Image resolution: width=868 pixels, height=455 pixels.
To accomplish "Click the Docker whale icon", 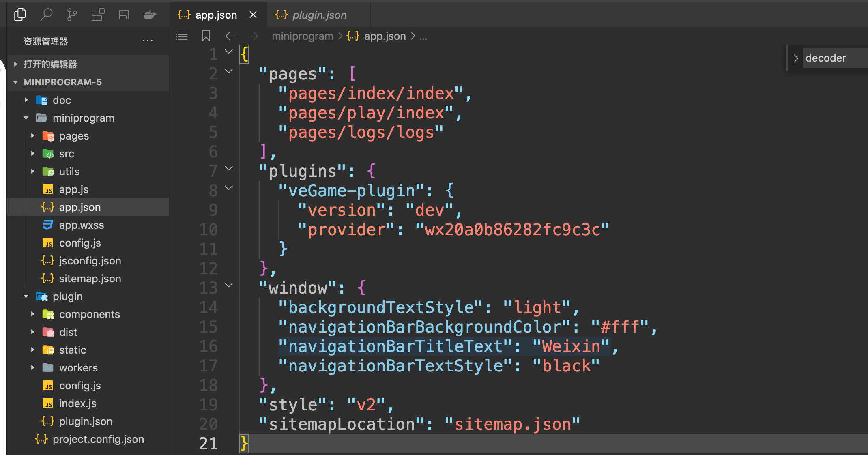I will [150, 15].
